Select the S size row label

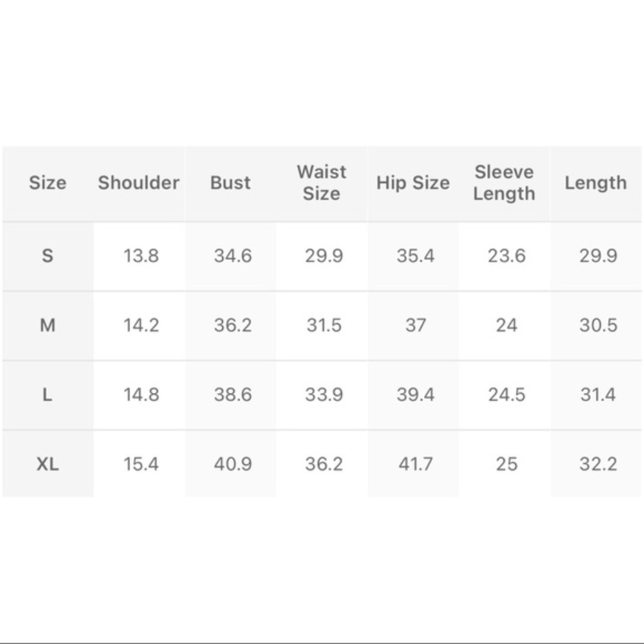click(x=48, y=256)
